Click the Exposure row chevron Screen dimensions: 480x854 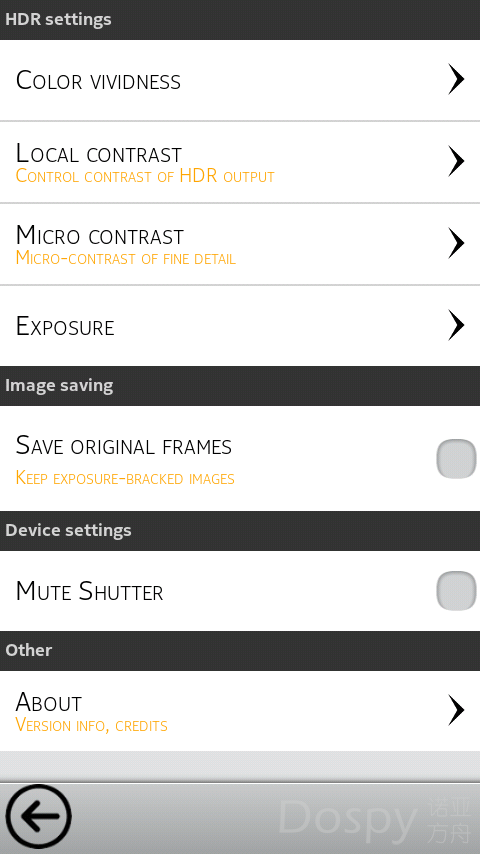click(x=457, y=325)
